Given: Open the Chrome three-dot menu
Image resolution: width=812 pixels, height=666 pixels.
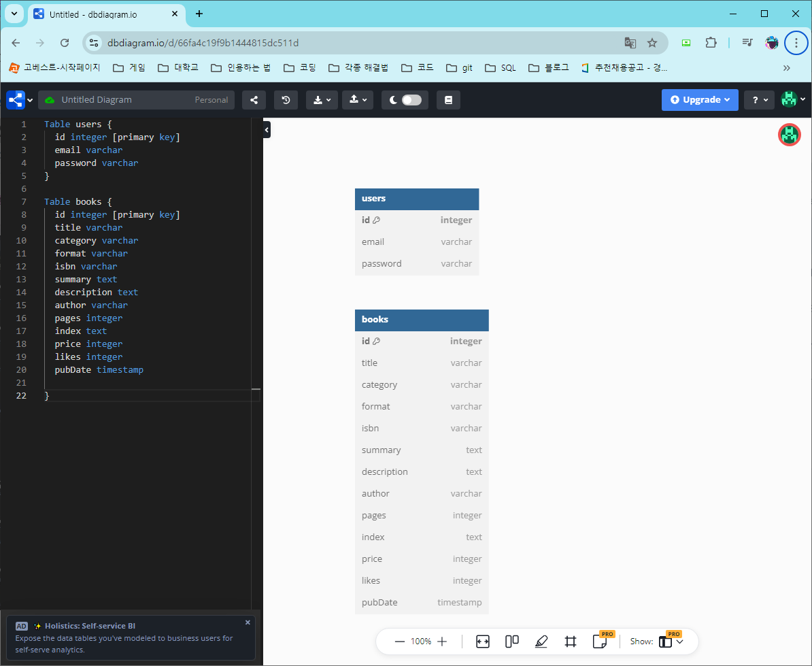Looking at the screenshot, I should 796,43.
